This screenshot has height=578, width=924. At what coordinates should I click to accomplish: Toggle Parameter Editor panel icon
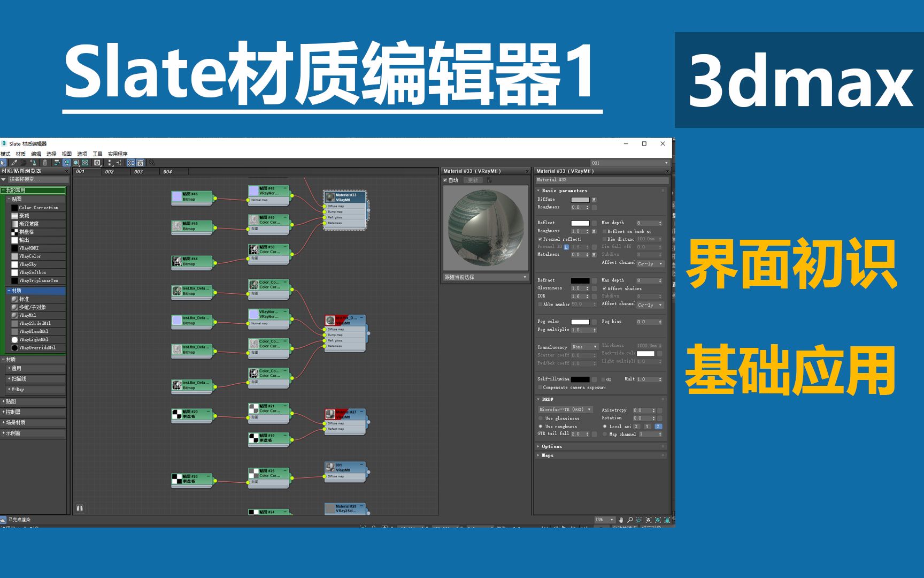click(140, 163)
